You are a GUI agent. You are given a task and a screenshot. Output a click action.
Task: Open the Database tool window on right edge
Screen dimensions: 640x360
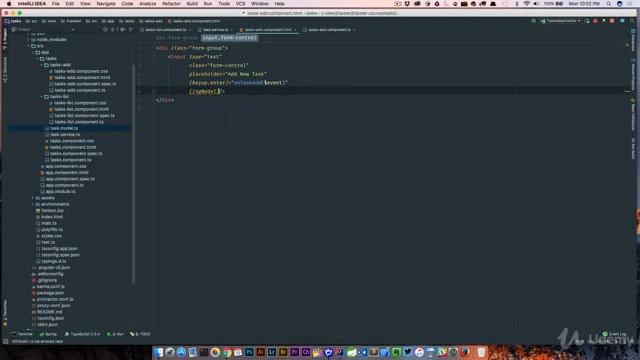tap(633, 40)
